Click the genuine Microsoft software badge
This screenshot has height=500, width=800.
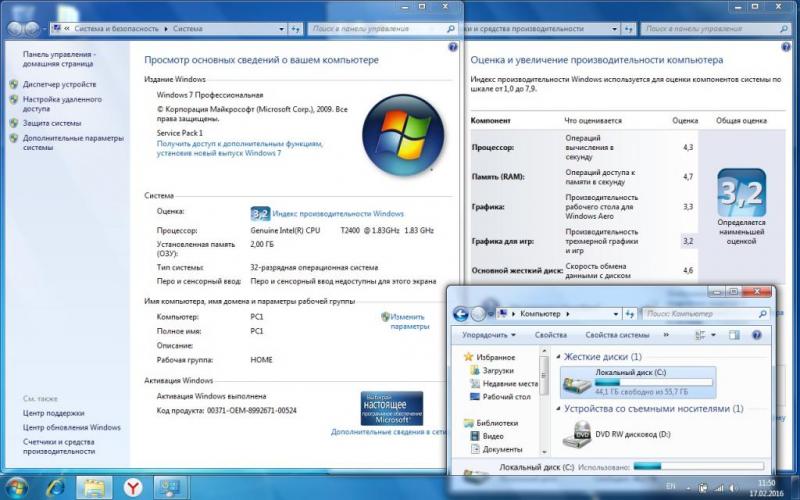(392, 408)
